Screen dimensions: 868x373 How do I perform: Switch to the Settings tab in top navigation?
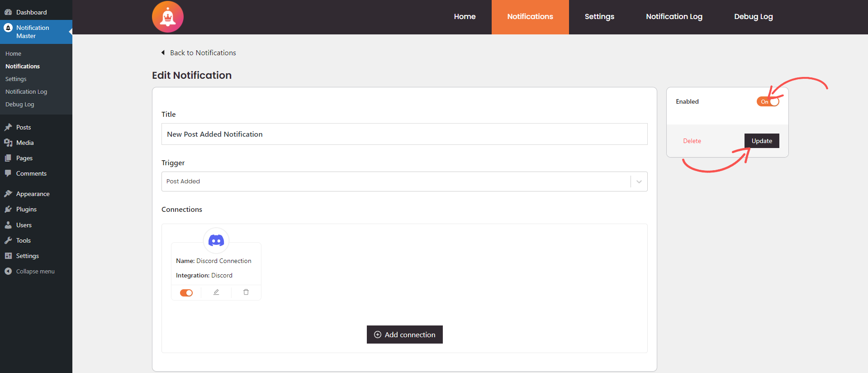pos(599,17)
